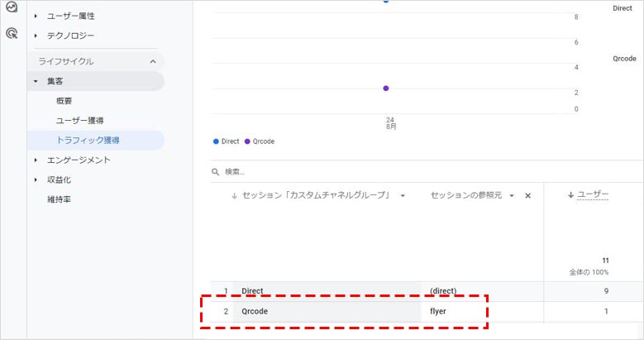Sort table by the ユーザー column
Screen dimensions: 644x340
(592, 194)
